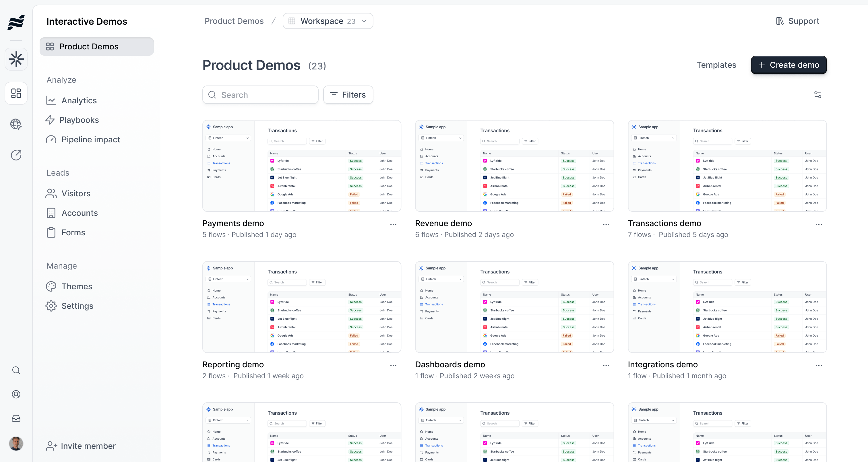Click the search magnifier in left rail
Viewport: 868px width, 462px height.
click(x=16, y=370)
